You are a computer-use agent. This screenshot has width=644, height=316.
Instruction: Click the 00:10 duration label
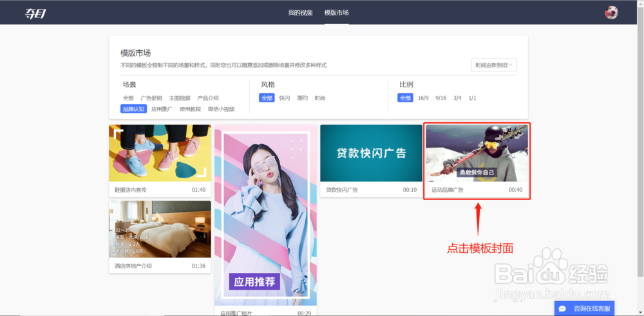coord(410,190)
